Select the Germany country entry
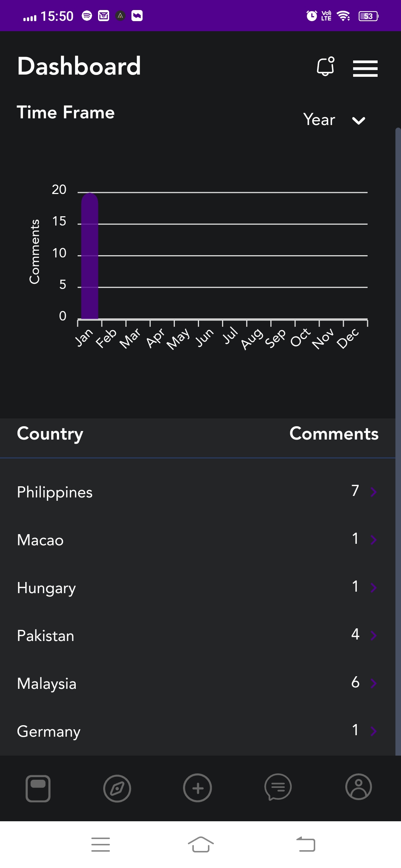This screenshot has width=401, height=868. point(49,731)
